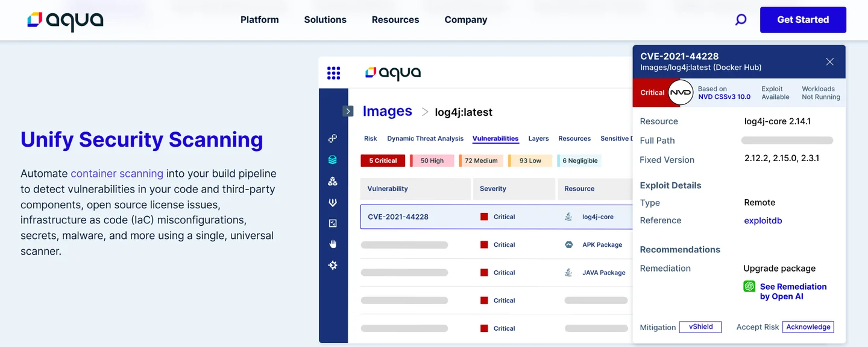Select the CVE-2021-44228 row text

point(398,217)
